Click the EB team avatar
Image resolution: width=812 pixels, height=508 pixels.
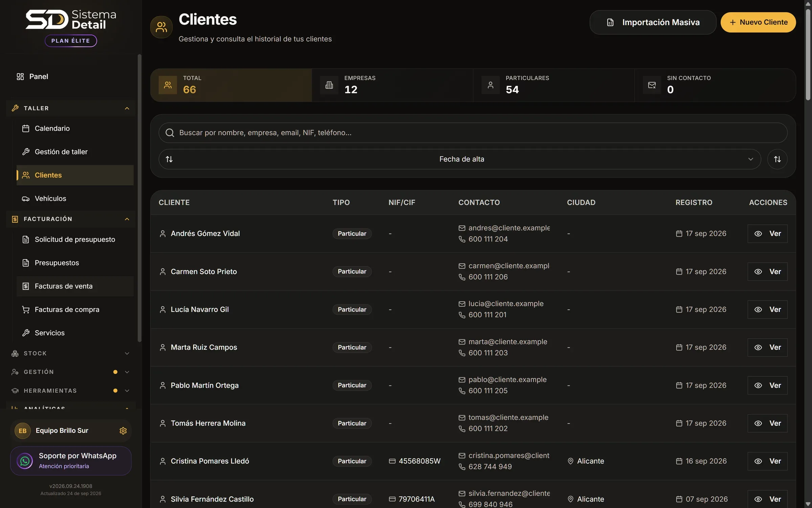tap(23, 430)
